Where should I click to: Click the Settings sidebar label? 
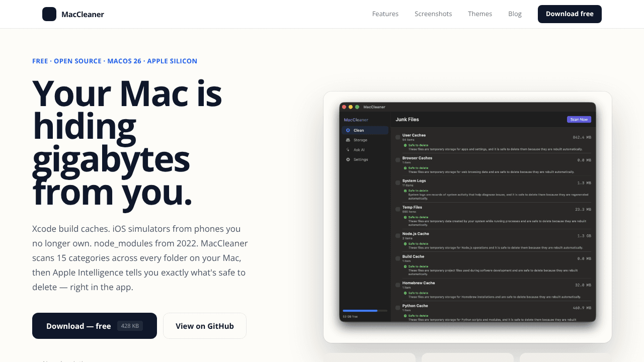(361, 159)
